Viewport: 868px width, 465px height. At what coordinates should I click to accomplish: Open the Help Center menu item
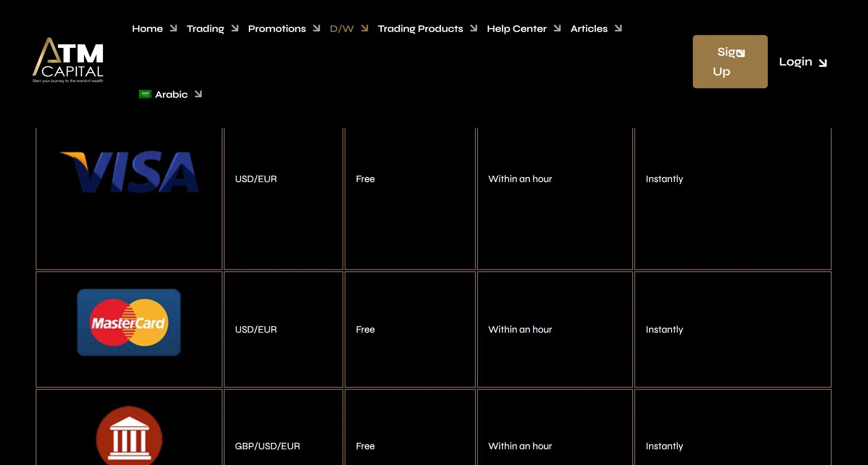pos(517,29)
